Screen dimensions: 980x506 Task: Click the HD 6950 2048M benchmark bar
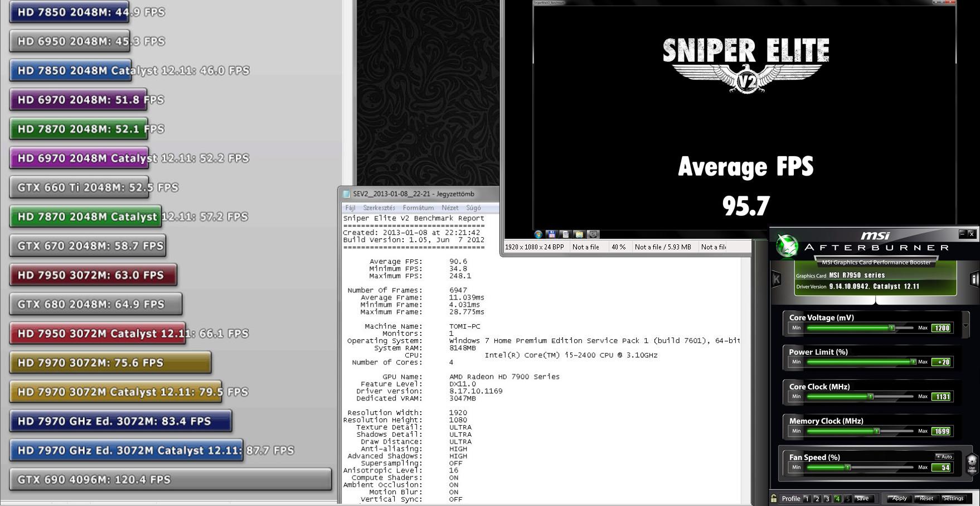70,41
